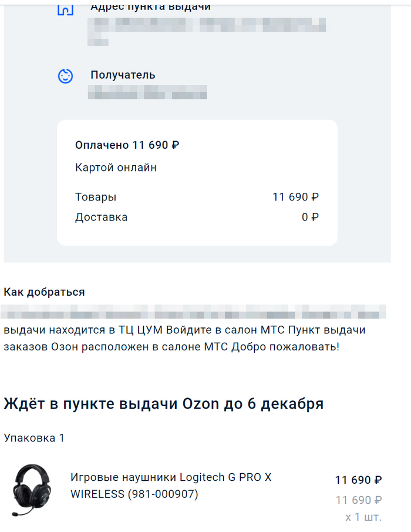The image size is (411, 532).
Task: Select the 'Упаковка 1' package label
Action: (x=34, y=438)
